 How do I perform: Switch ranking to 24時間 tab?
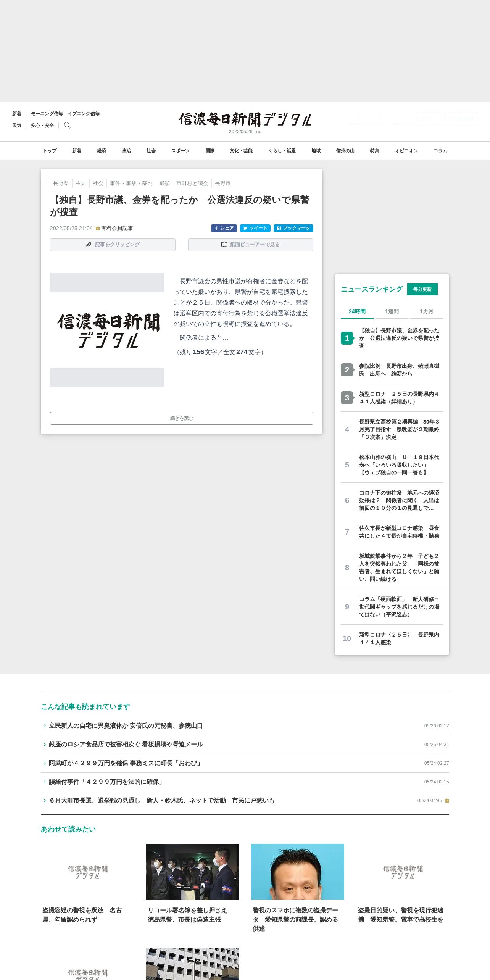coord(357,311)
